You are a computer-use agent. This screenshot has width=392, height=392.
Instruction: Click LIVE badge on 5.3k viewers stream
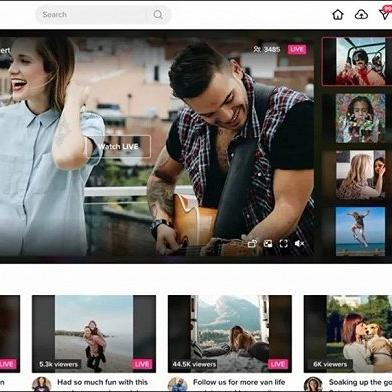click(142, 364)
